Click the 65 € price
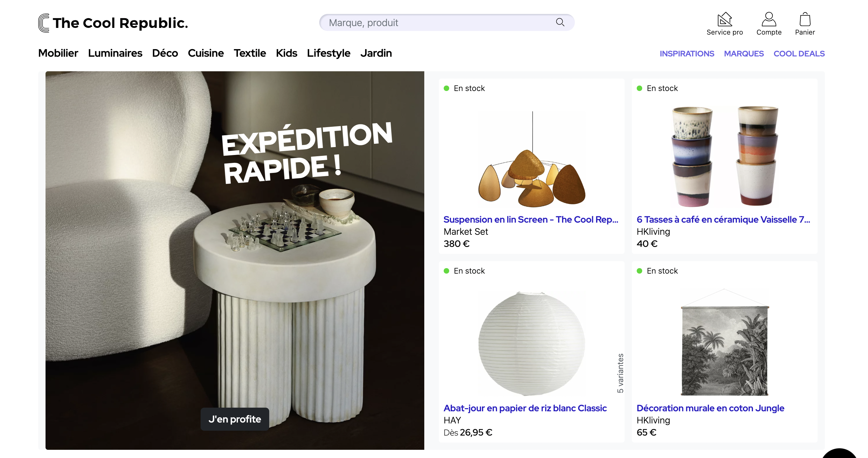 click(646, 433)
